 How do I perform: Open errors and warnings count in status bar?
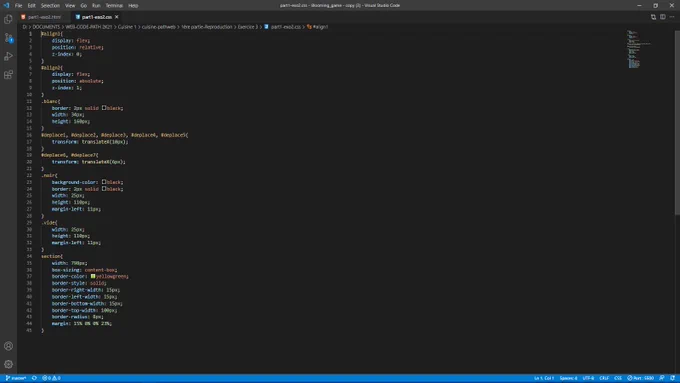(x=51, y=378)
